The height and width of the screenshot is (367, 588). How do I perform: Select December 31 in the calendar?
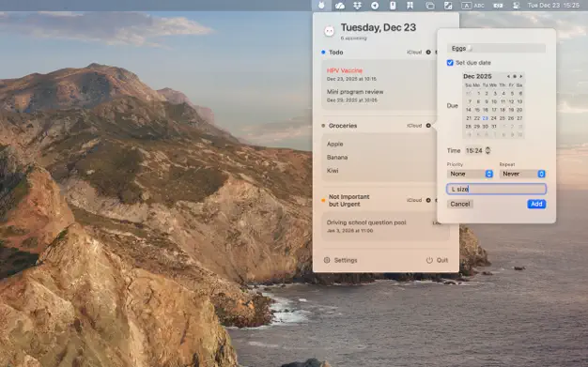pyautogui.click(x=494, y=127)
